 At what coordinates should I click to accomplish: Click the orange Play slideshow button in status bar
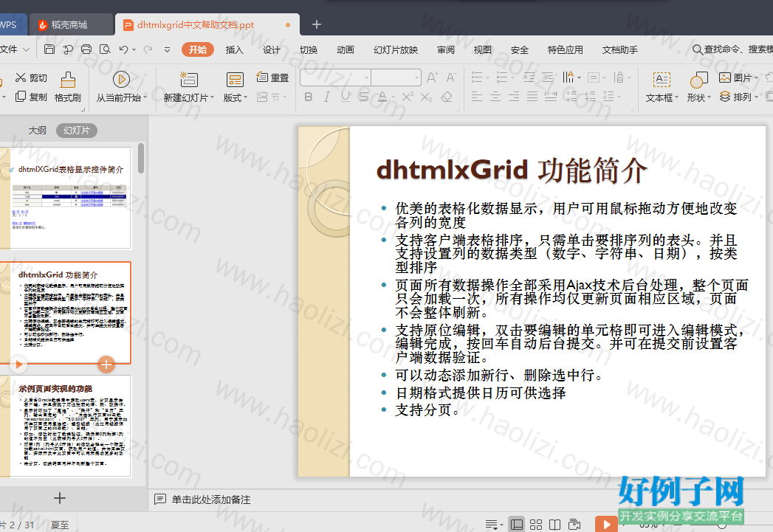tap(606, 524)
